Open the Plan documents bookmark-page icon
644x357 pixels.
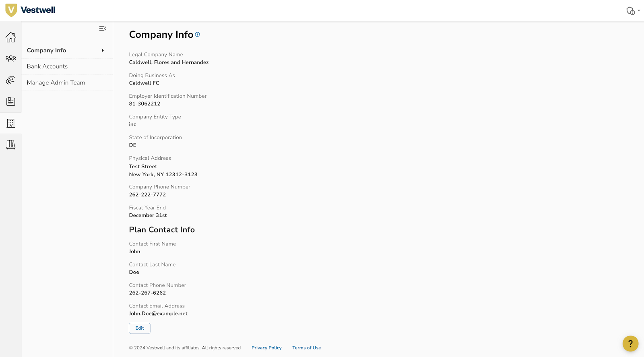(x=11, y=101)
